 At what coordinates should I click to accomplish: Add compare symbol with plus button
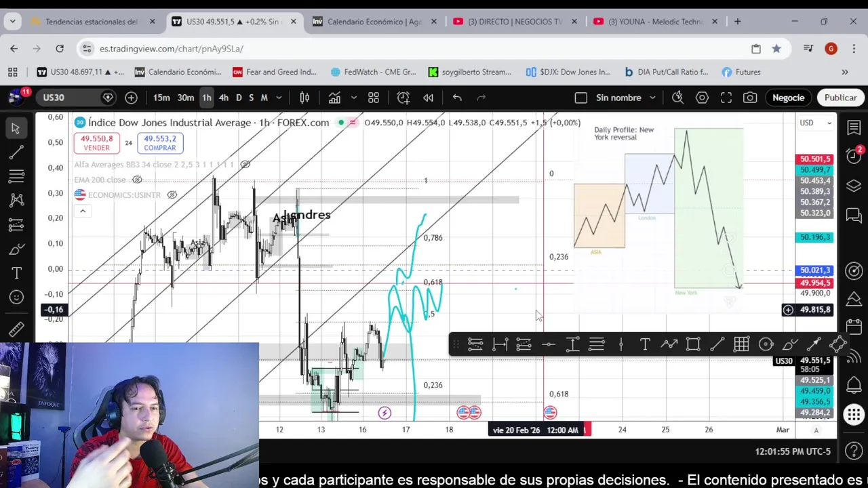[x=131, y=98]
